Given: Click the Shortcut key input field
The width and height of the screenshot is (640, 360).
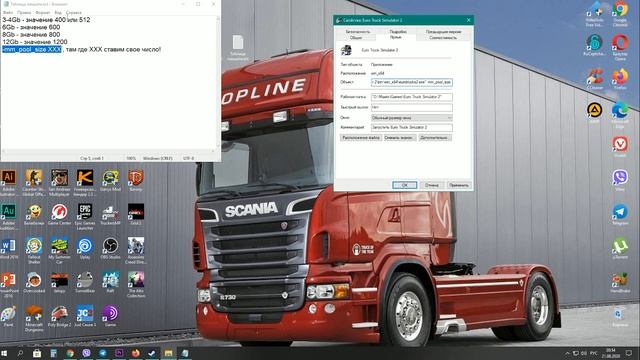Looking at the screenshot, I should point(411,107).
